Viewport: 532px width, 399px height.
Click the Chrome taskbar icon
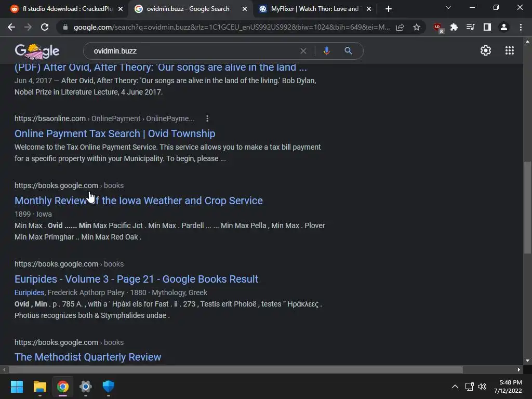point(63,387)
